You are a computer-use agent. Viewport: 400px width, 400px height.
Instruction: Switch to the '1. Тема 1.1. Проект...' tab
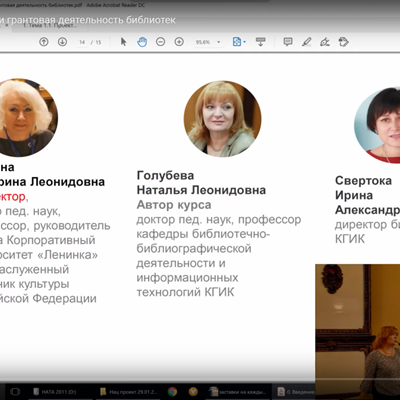pos(50,26)
